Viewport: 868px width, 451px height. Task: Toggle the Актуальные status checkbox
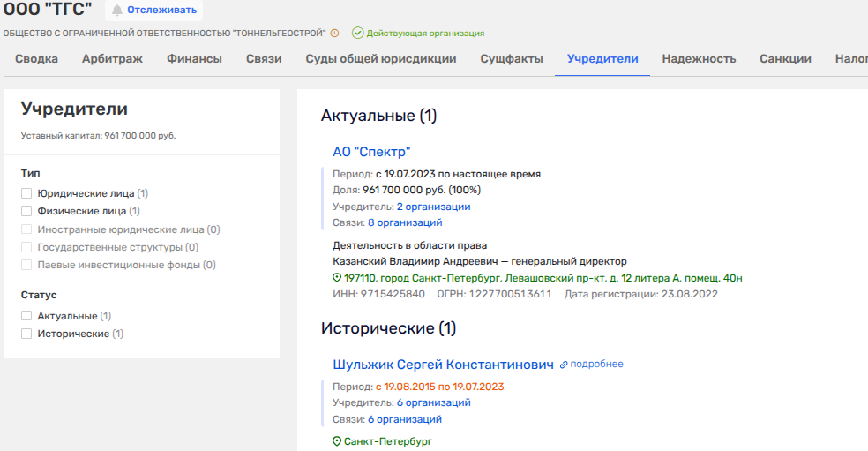click(26, 316)
